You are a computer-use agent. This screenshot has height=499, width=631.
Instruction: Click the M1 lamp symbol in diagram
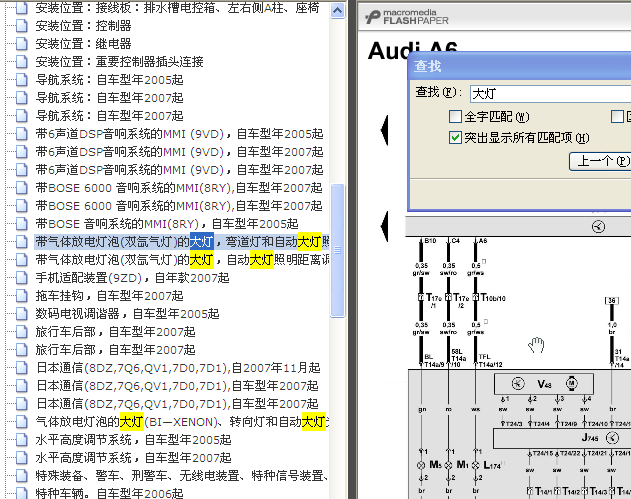point(448,465)
